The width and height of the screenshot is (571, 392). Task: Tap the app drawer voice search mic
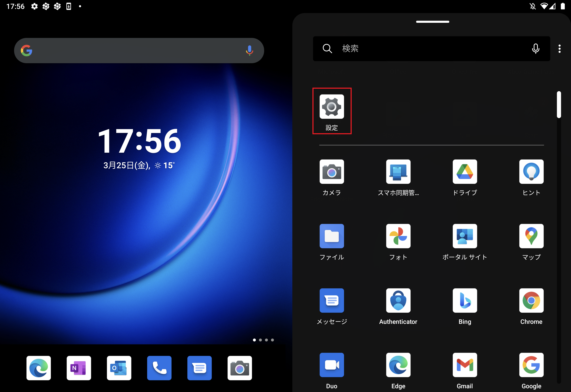pyautogui.click(x=535, y=49)
